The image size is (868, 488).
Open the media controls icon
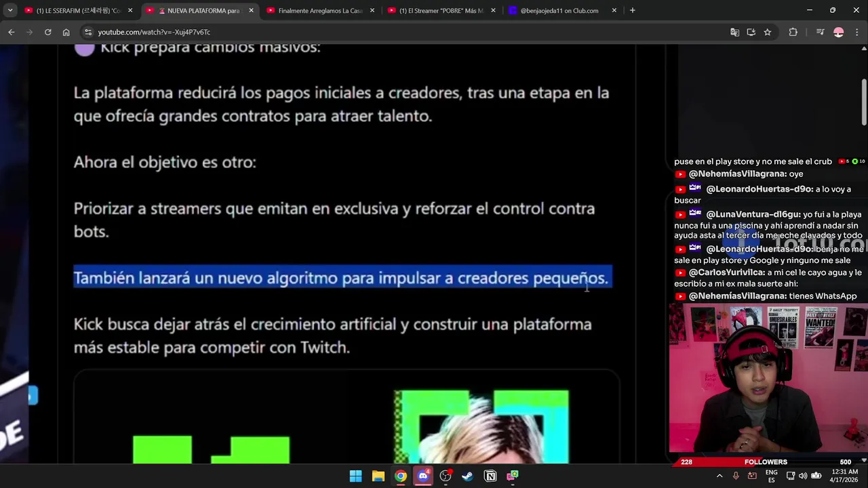tap(820, 32)
